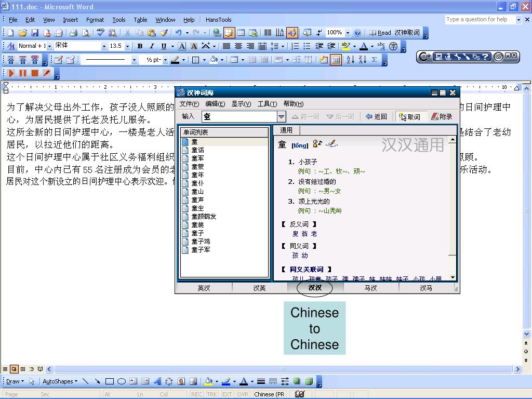This screenshot has height=399, width=532.
Task: Open Microsoft Word Help question mark icon
Action: 357,33
